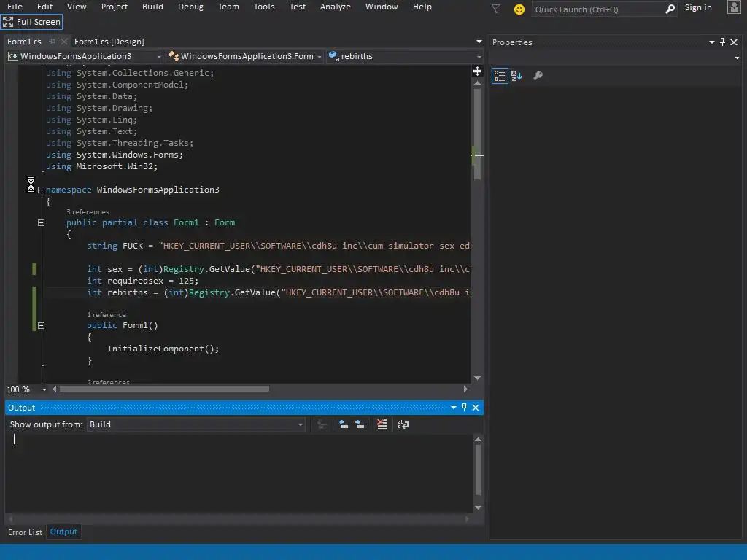The height and width of the screenshot is (560, 747).
Task: Open the Debug menu
Action: tap(190, 7)
